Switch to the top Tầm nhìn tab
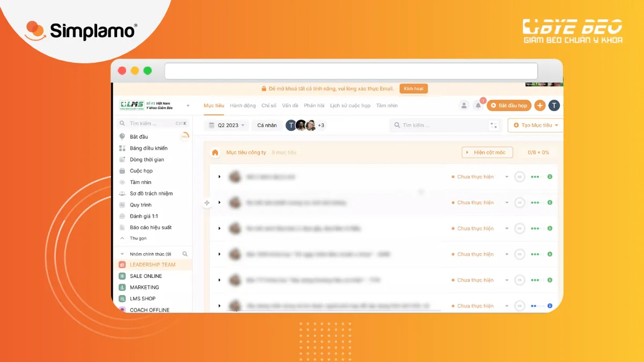Screen dimensions: 644x362 (x=387, y=106)
